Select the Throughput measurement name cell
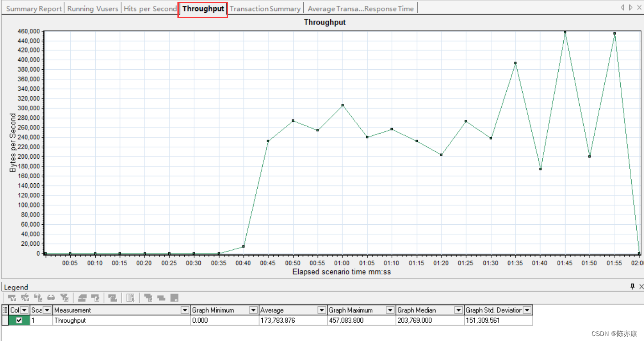Screen dimensions: 644x341 tap(122, 320)
